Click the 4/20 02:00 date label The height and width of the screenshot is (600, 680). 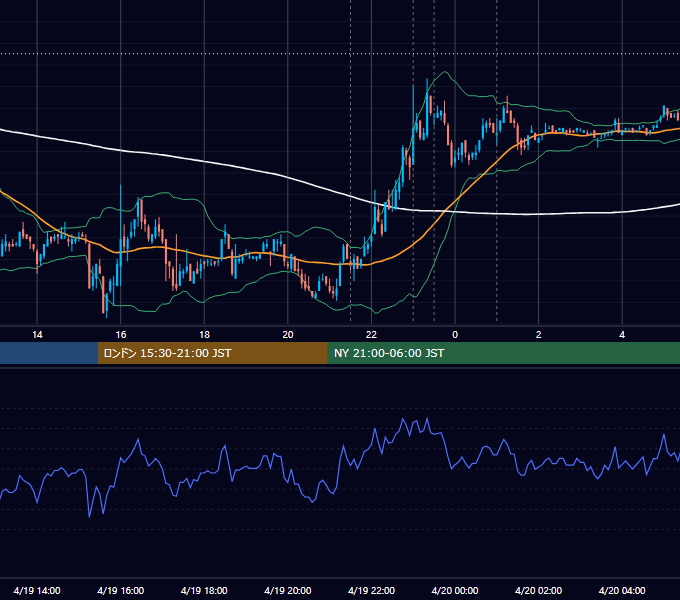click(538, 590)
